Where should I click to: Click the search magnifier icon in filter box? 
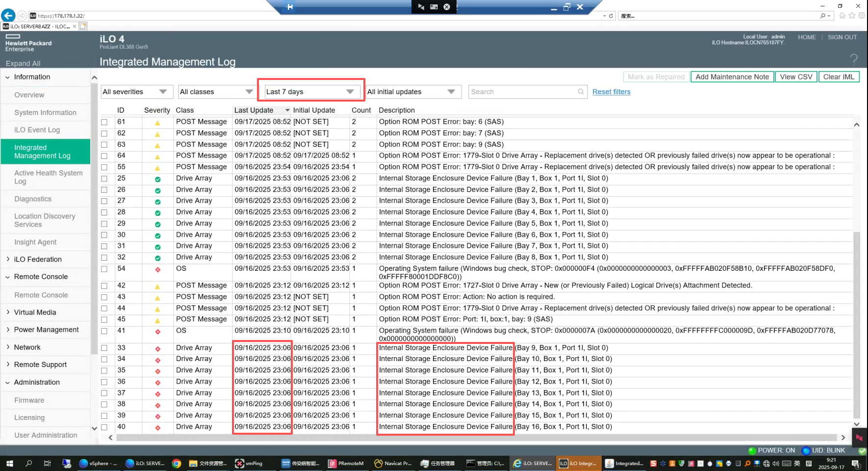coord(581,92)
